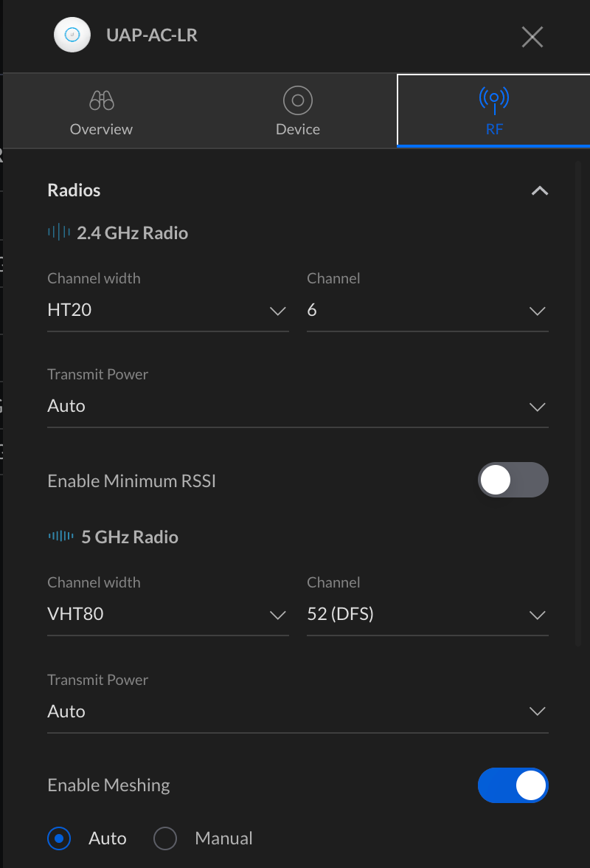Click the panel's vertical scrollbar
Viewport: 590px width, 868px height.
click(x=578, y=399)
